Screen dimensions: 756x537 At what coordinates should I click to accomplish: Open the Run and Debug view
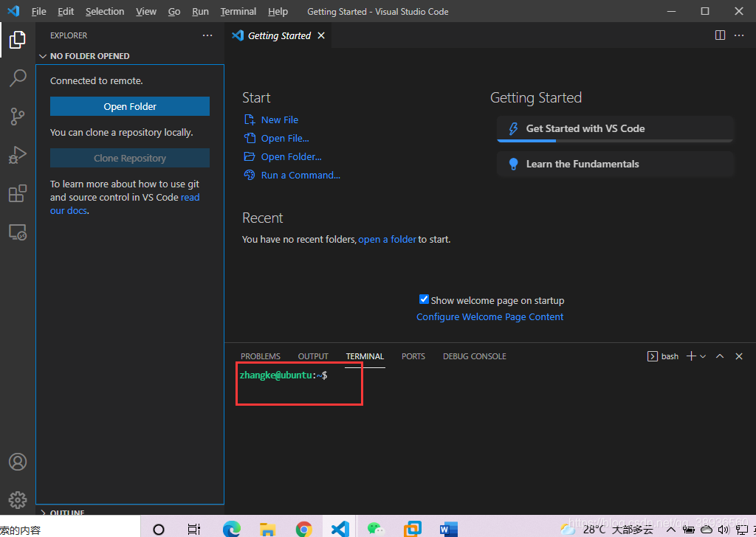18,155
